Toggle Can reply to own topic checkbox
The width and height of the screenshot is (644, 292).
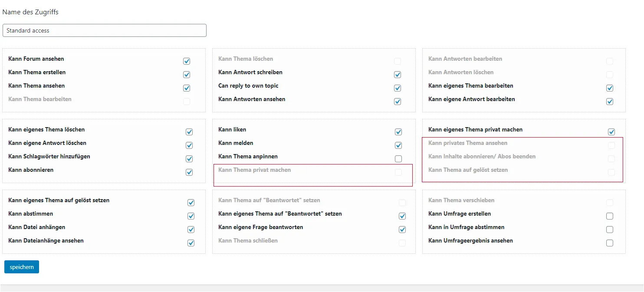coord(398,88)
